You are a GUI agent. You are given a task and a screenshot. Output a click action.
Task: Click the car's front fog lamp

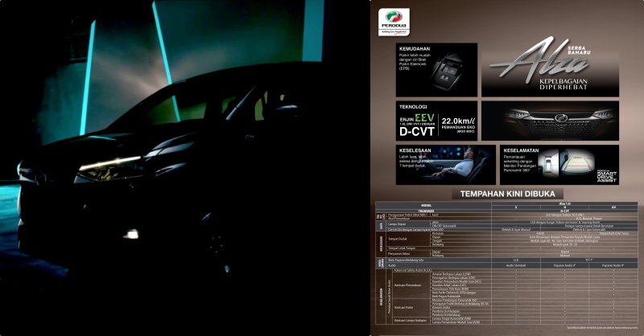click(x=131, y=234)
